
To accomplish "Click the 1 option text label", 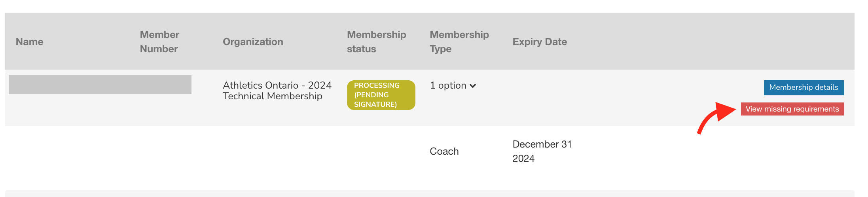I will pyautogui.click(x=448, y=85).
